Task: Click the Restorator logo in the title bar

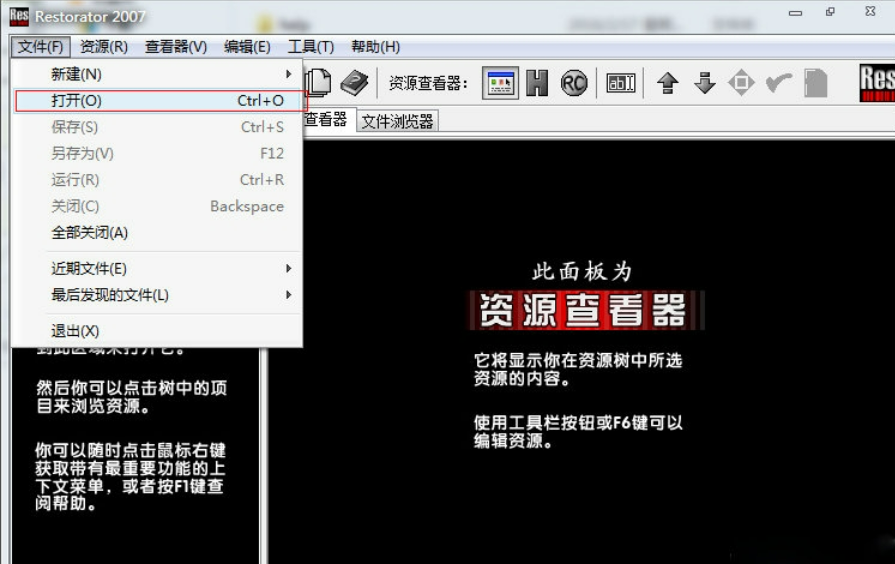Action: [x=18, y=16]
